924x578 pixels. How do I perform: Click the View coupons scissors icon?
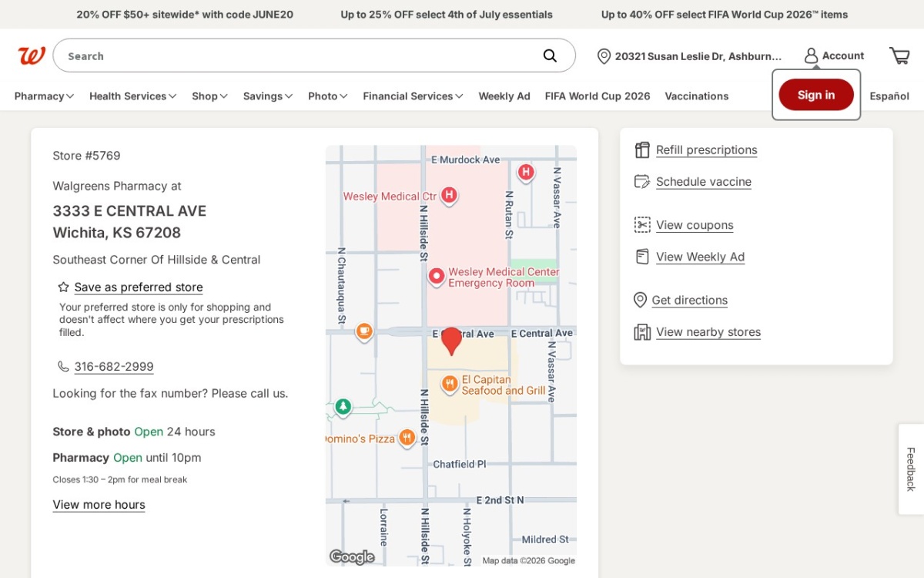[642, 224]
